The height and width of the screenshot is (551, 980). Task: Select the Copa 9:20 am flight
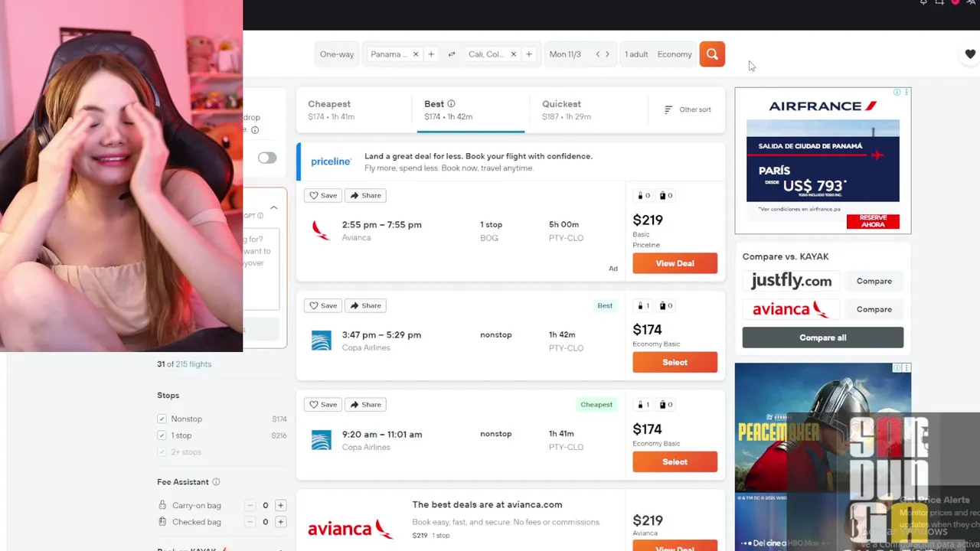coord(675,461)
